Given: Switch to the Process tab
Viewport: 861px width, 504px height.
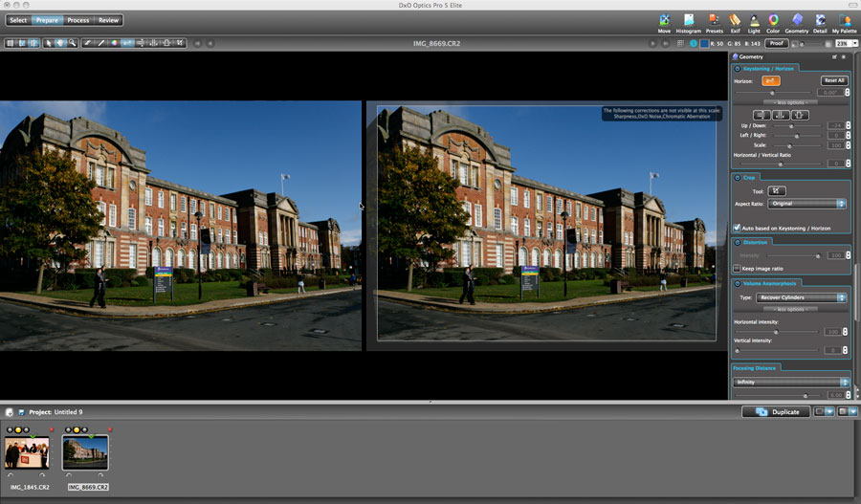Looking at the screenshot, I should [x=77, y=20].
